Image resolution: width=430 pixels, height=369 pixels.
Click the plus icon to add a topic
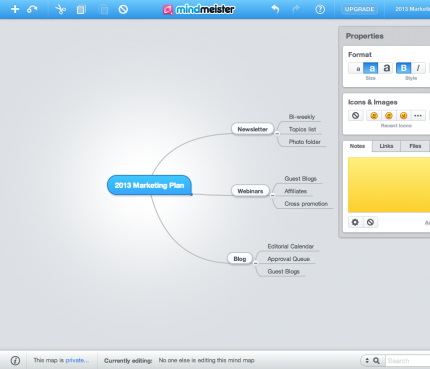(15, 9)
